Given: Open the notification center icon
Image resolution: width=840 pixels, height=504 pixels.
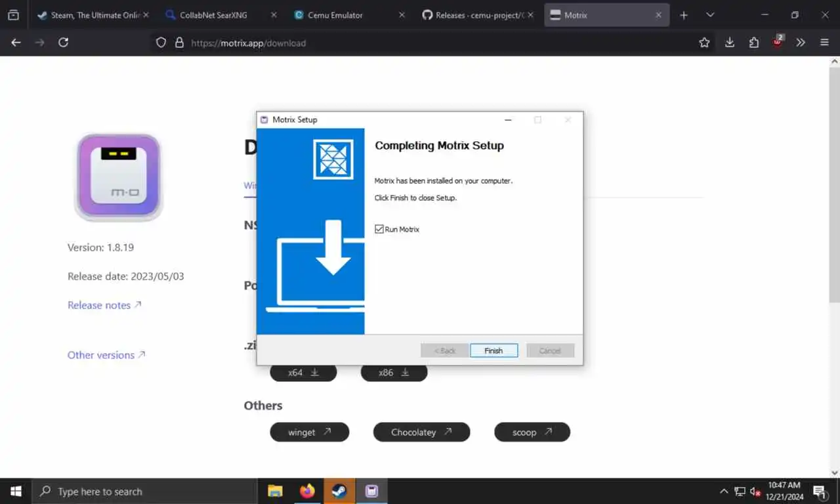Looking at the screenshot, I should 820,491.
